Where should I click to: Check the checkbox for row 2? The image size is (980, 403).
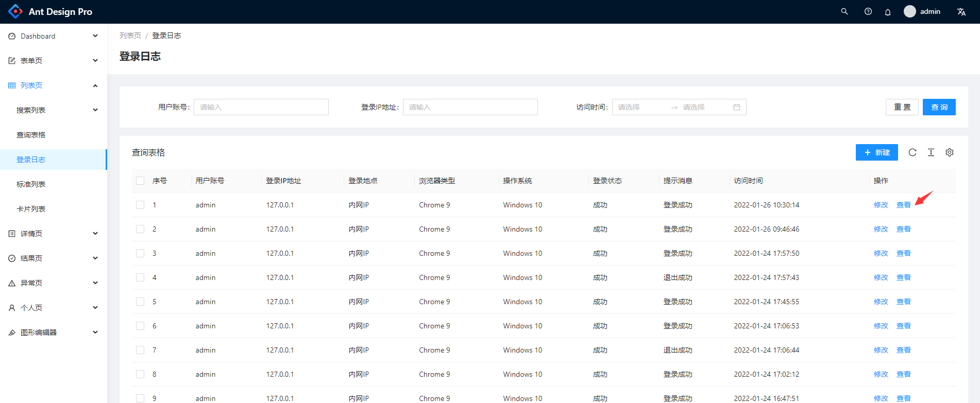coord(140,229)
